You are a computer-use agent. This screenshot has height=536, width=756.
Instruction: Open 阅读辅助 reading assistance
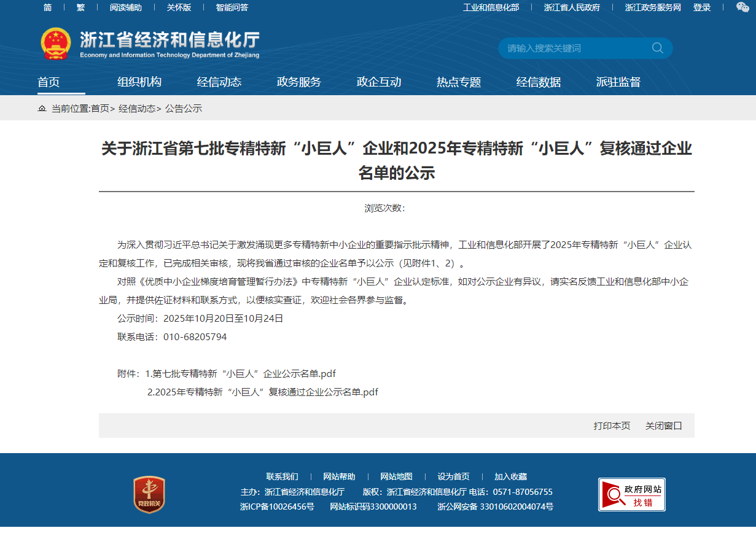point(125,7)
